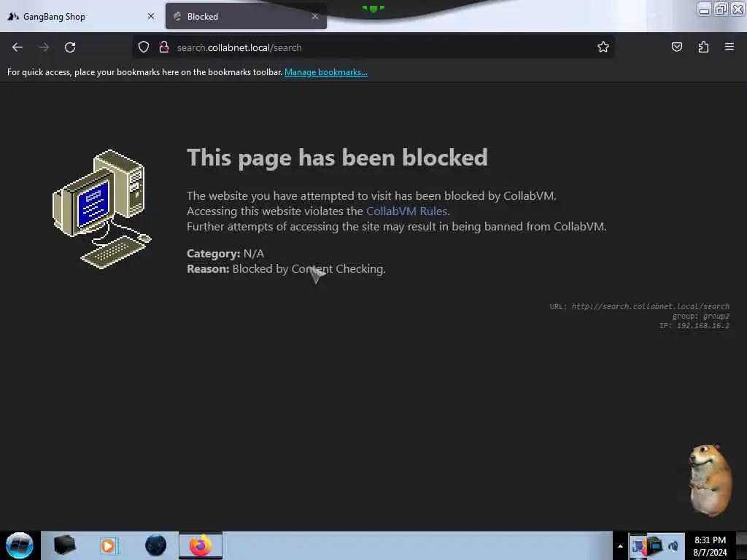The height and width of the screenshot is (560, 747).
Task: Open the Pocket save icon
Action: [x=676, y=47]
